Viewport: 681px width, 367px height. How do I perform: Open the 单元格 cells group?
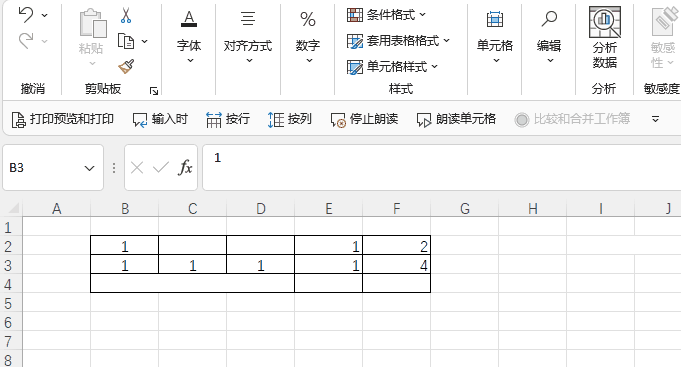coord(495,37)
